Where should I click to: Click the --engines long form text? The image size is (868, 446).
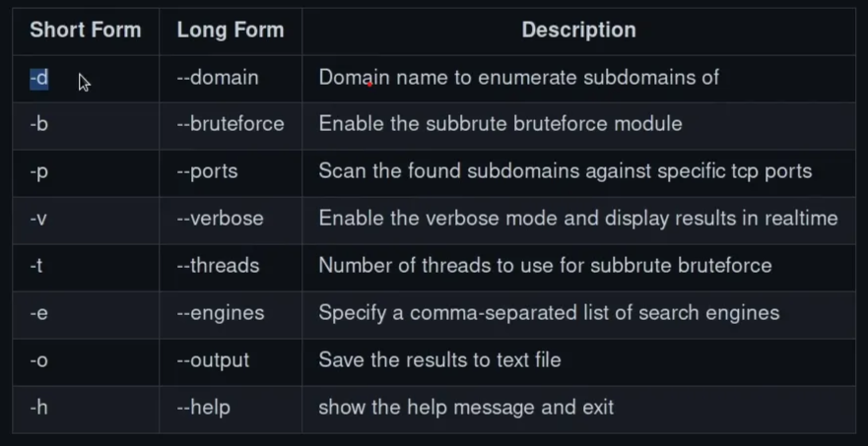(x=221, y=313)
